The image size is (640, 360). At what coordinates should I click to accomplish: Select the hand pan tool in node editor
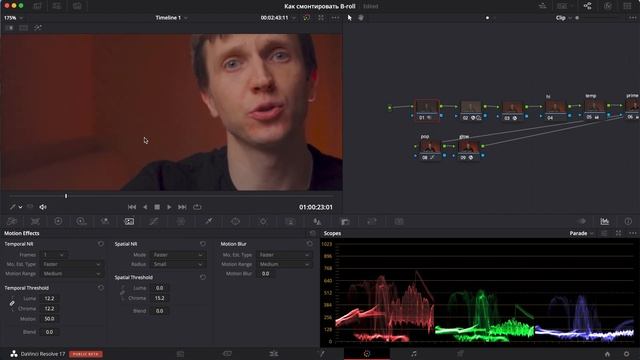(x=361, y=18)
